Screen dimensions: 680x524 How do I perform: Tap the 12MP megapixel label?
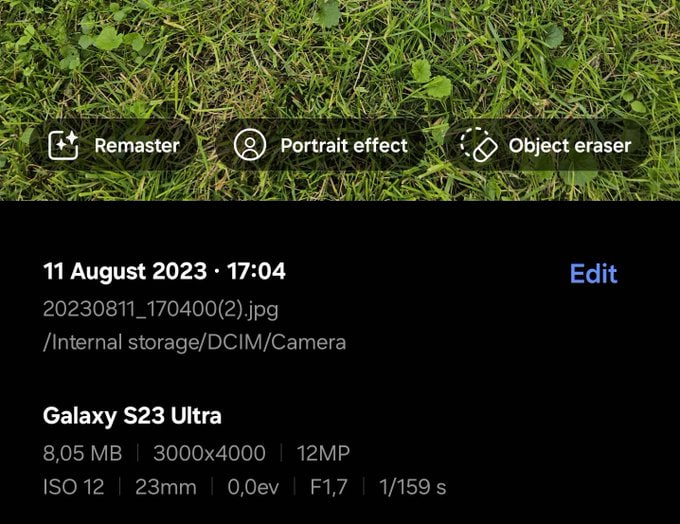pos(323,453)
